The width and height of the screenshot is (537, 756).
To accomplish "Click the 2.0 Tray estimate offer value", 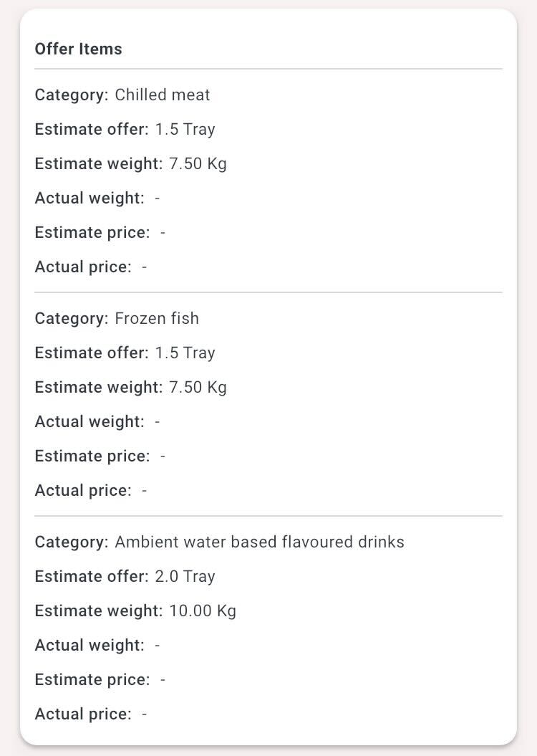I will [x=185, y=577].
